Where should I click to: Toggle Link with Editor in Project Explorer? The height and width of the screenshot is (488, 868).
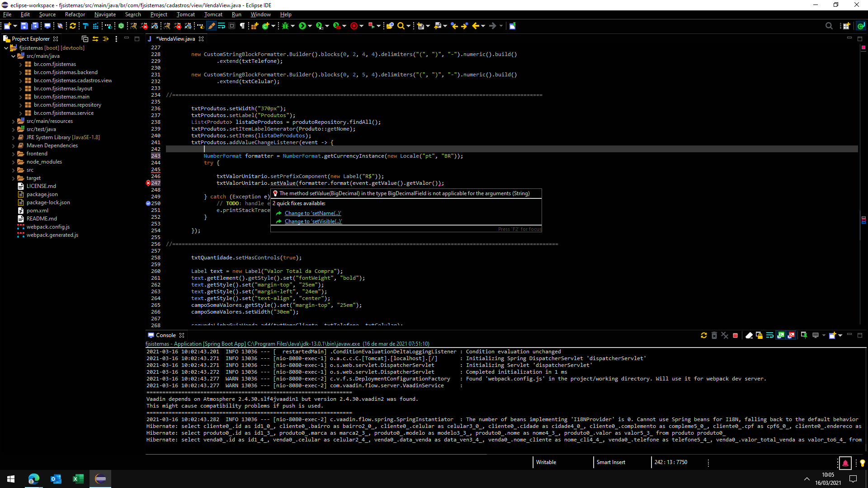click(95, 39)
